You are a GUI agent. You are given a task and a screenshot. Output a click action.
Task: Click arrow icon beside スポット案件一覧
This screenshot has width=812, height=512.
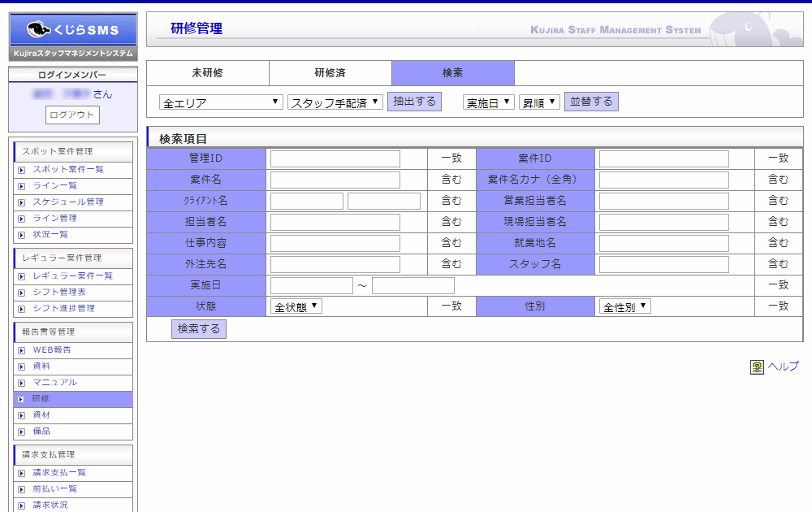coord(21,170)
